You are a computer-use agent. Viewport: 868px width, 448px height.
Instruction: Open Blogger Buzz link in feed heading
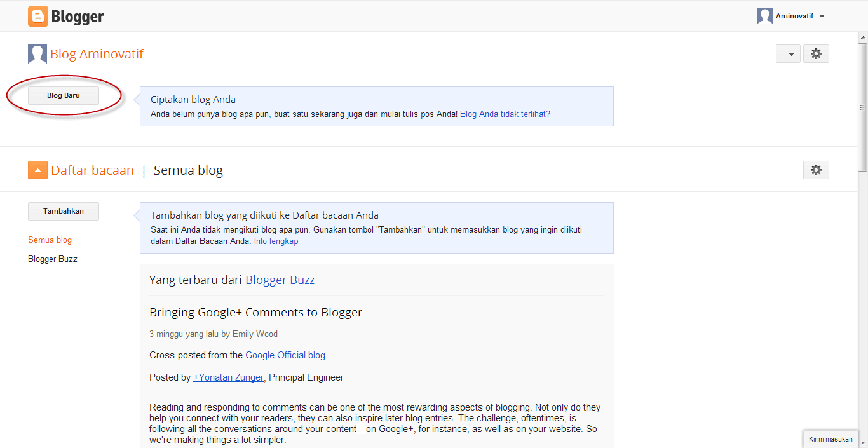coord(280,280)
